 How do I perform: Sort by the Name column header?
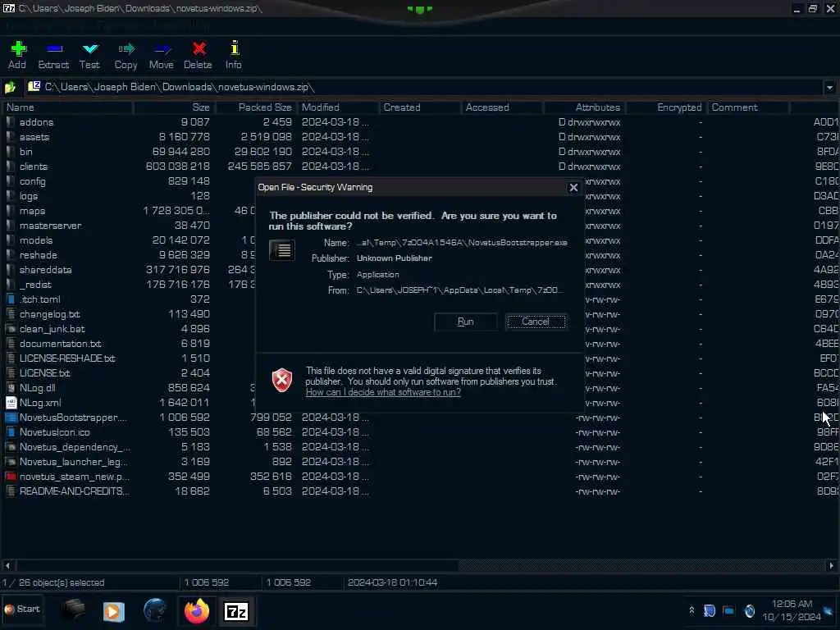coord(67,107)
